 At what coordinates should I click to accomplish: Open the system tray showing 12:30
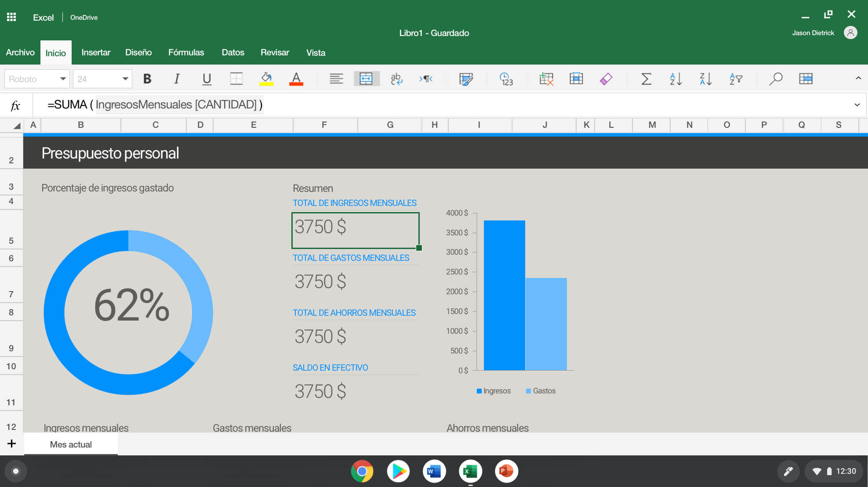click(834, 471)
